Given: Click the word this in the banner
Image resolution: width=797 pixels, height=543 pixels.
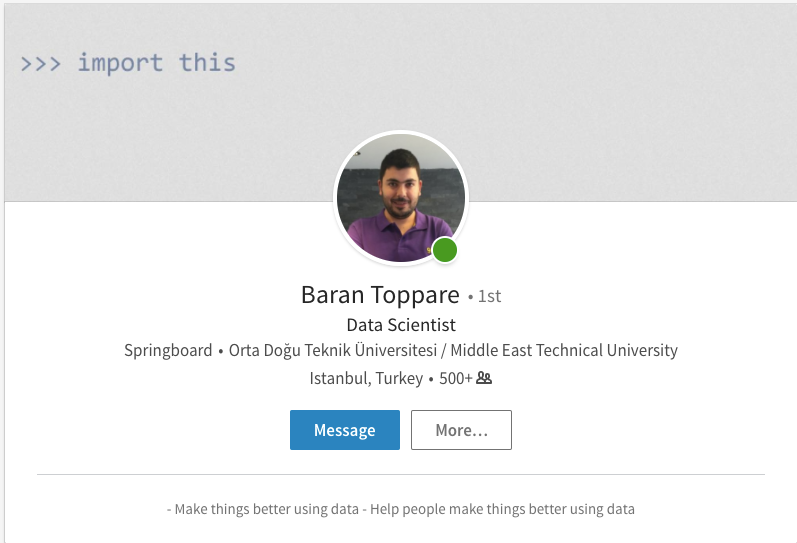Looking at the screenshot, I should (x=207, y=63).
